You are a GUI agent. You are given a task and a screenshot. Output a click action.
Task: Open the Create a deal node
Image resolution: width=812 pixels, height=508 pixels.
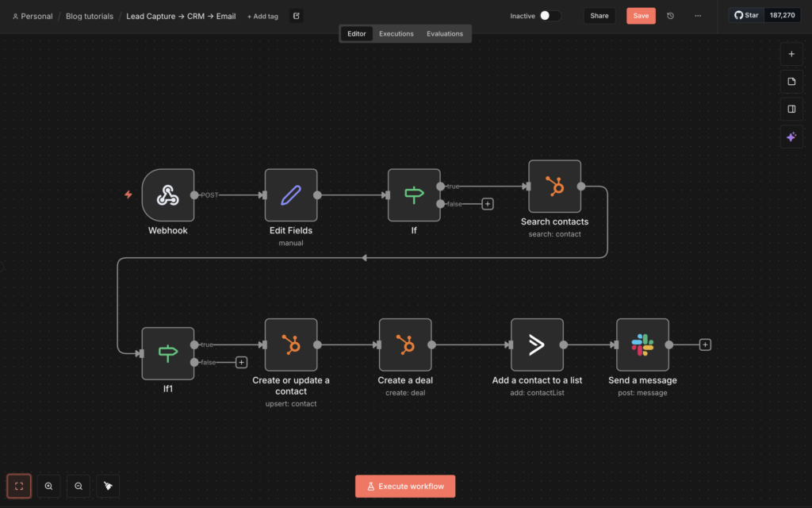point(405,344)
